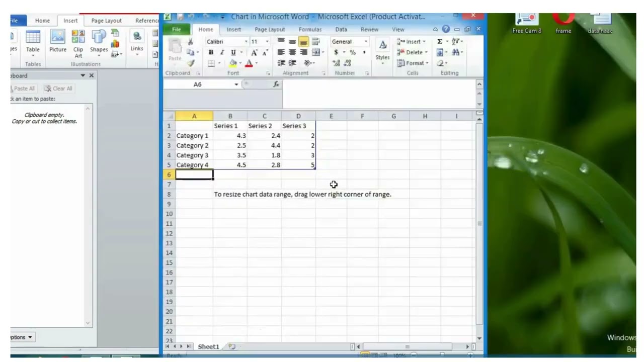Open the Delete cells dropdown
Screen dimensions: 644x362
click(x=426, y=52)
